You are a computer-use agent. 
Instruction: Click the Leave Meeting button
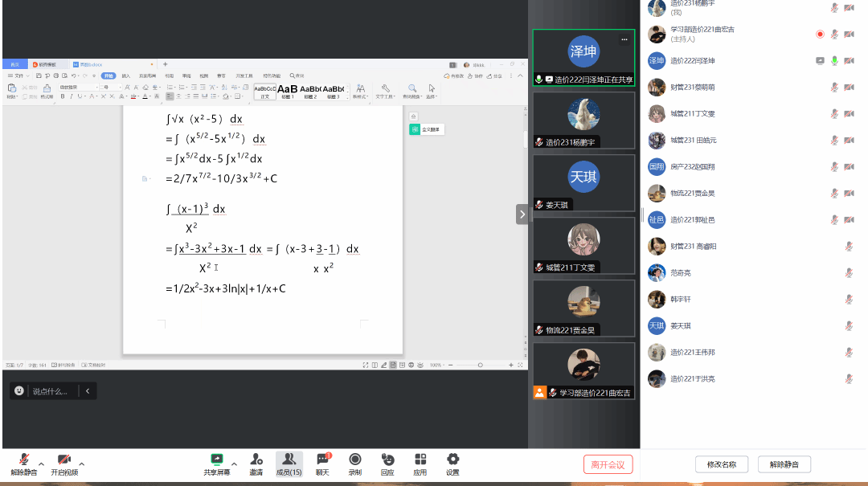point(608,464)
